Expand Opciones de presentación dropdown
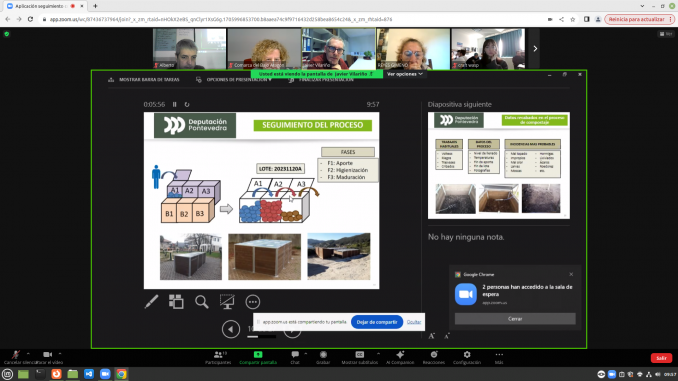The width and height of the screenshot is (678, 381). pyautogui.click(x=234, y=80)
